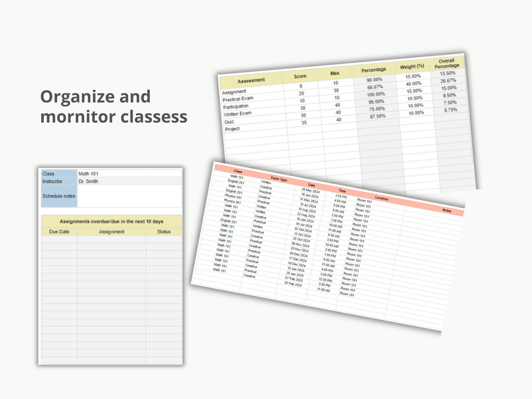This screenshot has width=532, height=399.
Task: Select the Dr. Smith instructor field
Action: [88, 181]
